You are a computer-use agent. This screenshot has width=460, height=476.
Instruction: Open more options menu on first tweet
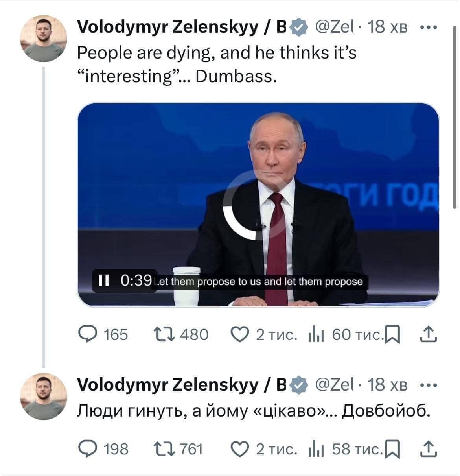pyautogui.click(x=428, y=28)
